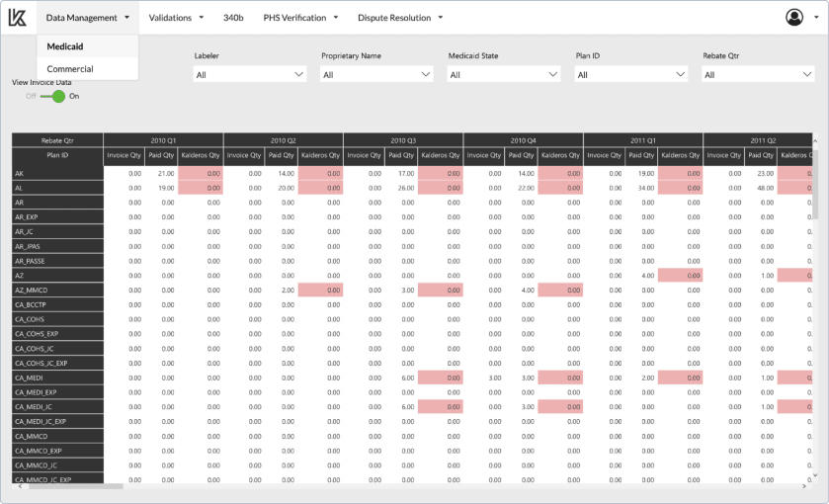Click the table scroll down arrow

(x=815, y=475)
